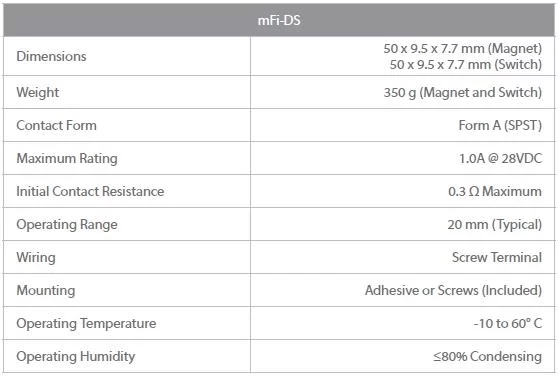The height and width of the screenshot is (376, 558).
Task: Select the Maximum Rating label
Action: click(67, 158)
